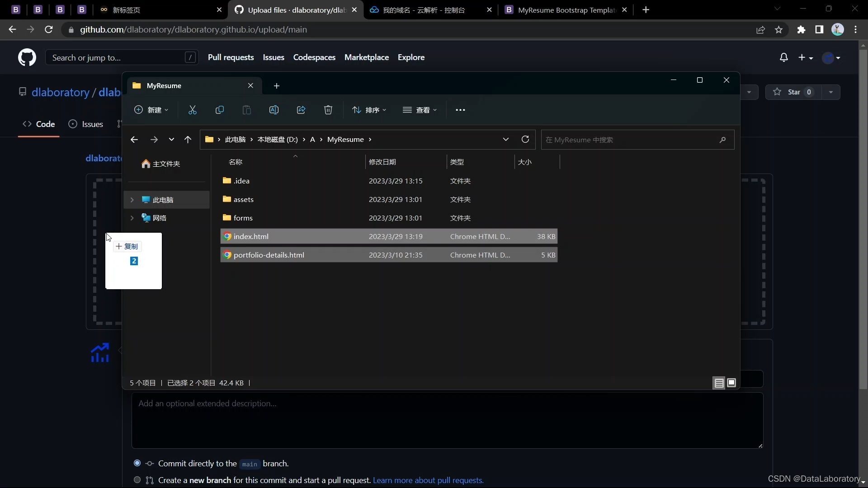The width and height of the screenshot is (868, 488).
Task: Switch to 我的域名 browser tab
Action: pyautogui.click(x=424, y=10)
